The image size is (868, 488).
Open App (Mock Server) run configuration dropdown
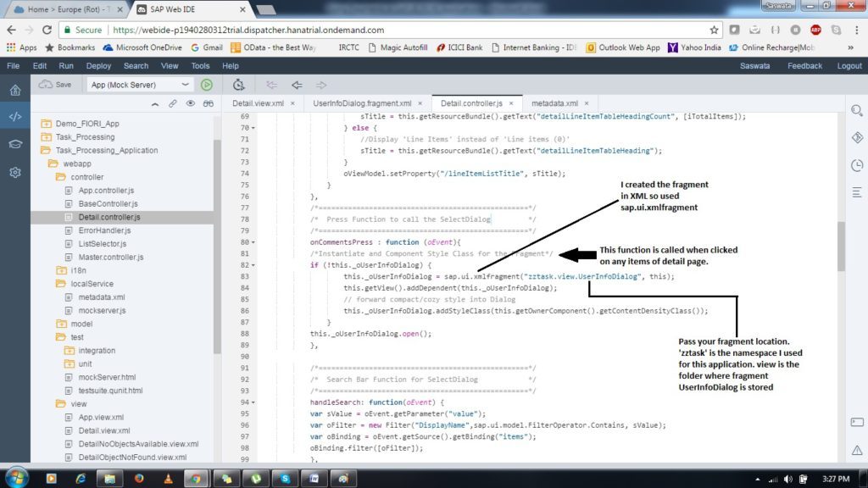(x=139, y=85)
